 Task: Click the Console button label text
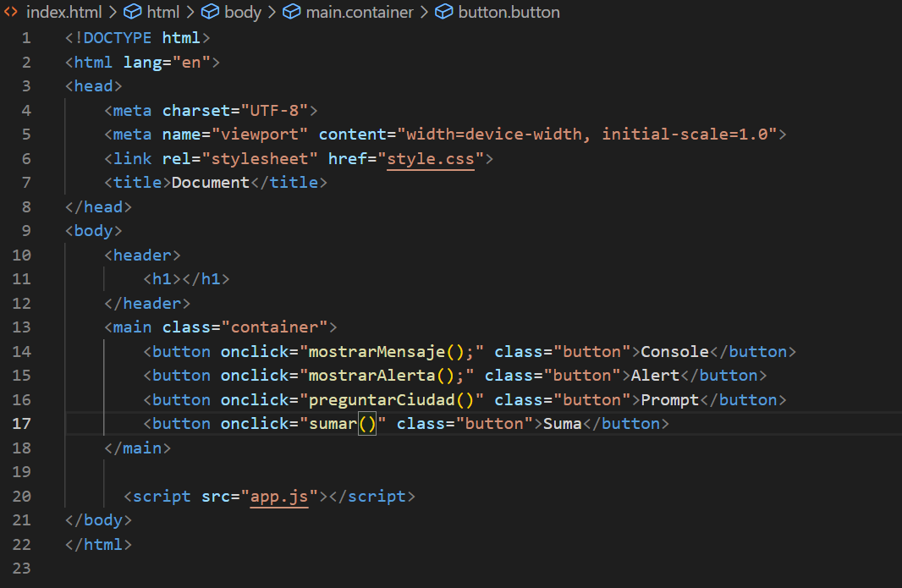tap(674, 352)
